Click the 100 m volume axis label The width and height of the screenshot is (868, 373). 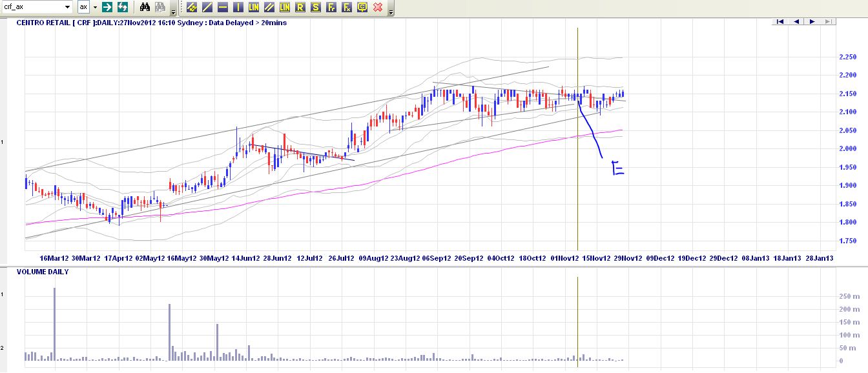coord(849,335)
